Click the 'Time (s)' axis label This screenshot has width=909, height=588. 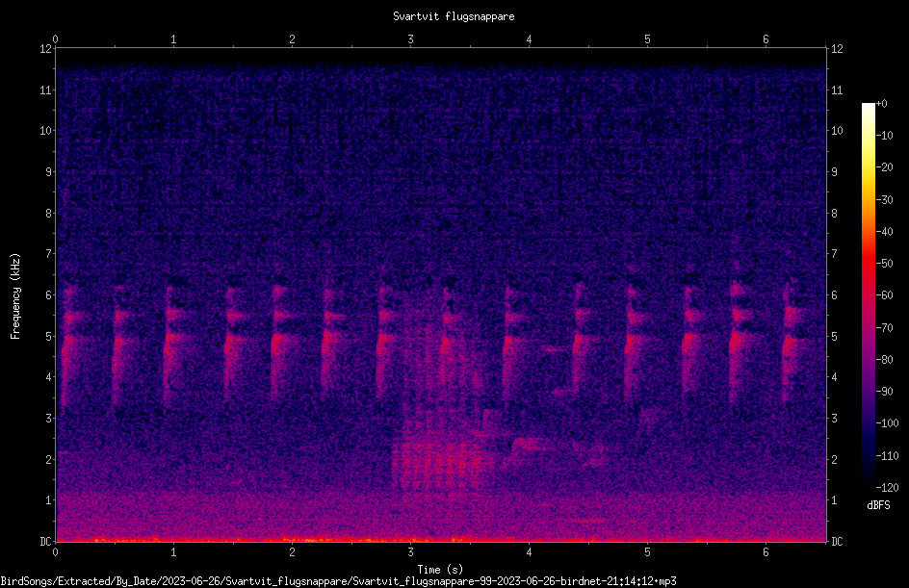click(x=440, y=570)
